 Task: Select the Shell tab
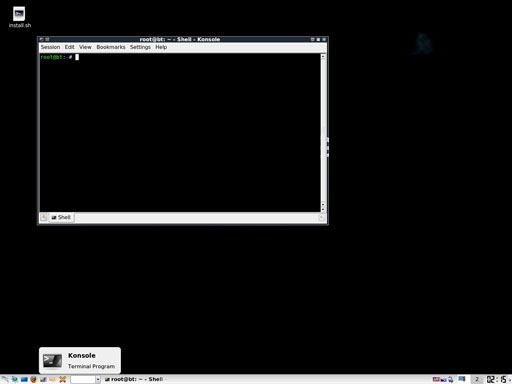coord(61,217)
